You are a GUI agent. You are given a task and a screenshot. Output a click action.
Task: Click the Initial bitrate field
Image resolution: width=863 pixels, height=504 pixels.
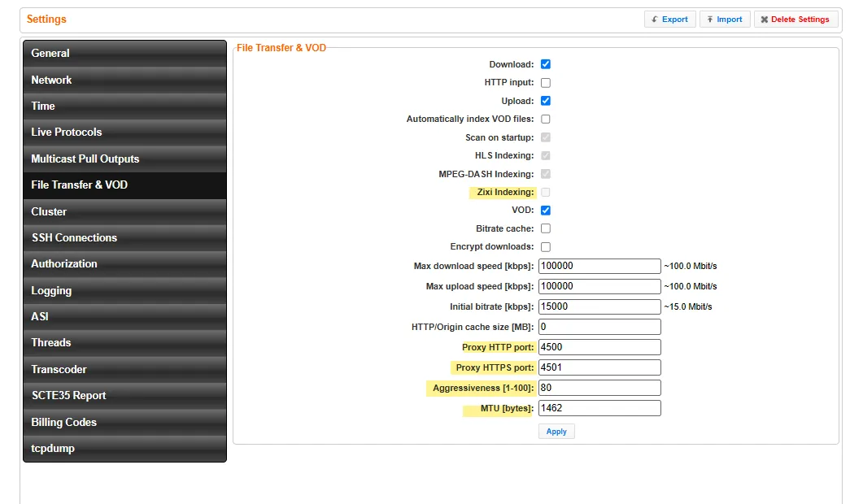tap(599, 306)
